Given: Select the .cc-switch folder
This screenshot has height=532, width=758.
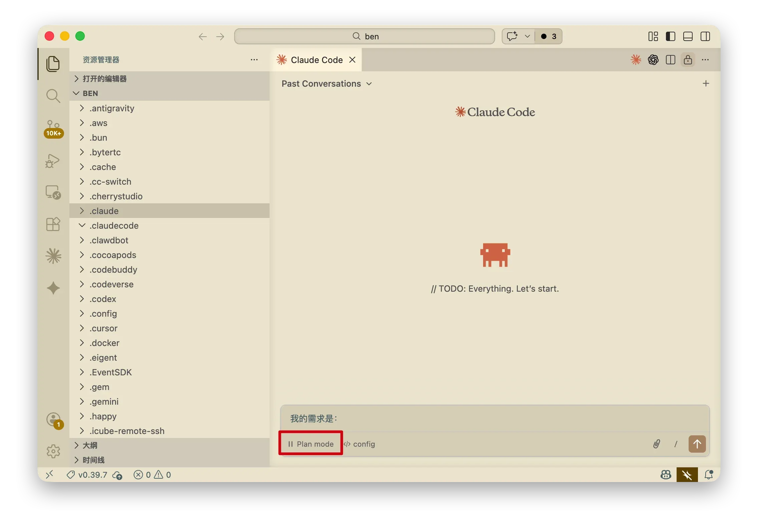Looking at the screenshot, I should point(169,181).
